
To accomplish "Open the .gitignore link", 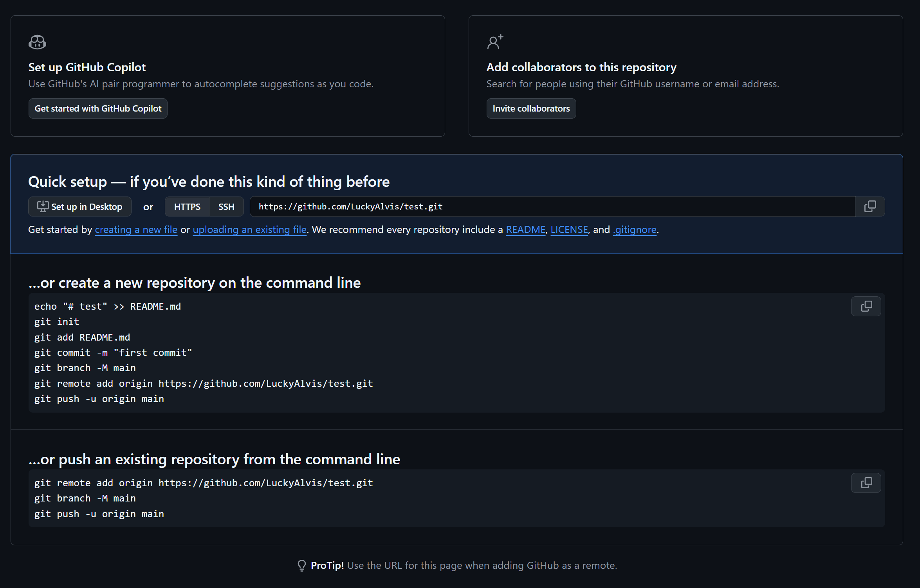I will pyautogui.click(x=635, y=230).
